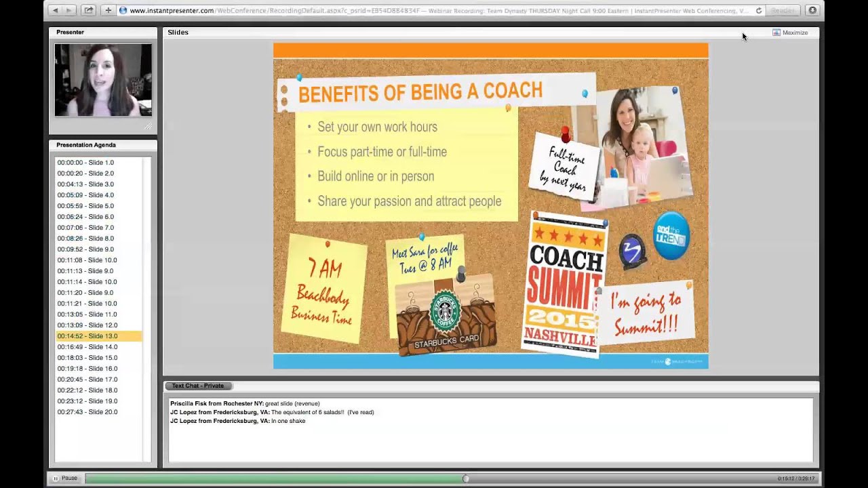Click the Presentation Agenda panel header
Viewport: 868px width, 488px height.
coord(103,145)
